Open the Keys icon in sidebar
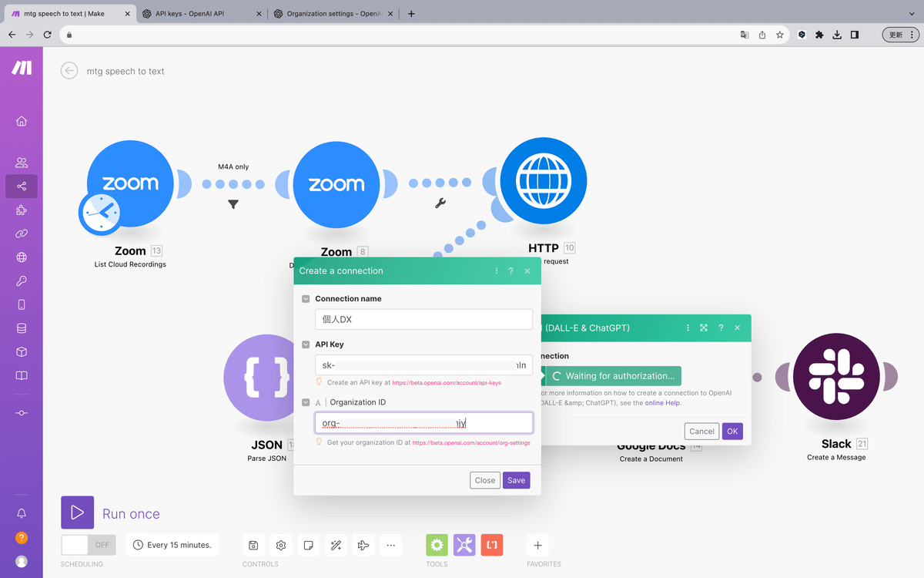924x578 pixels. (x=22, y=281)
